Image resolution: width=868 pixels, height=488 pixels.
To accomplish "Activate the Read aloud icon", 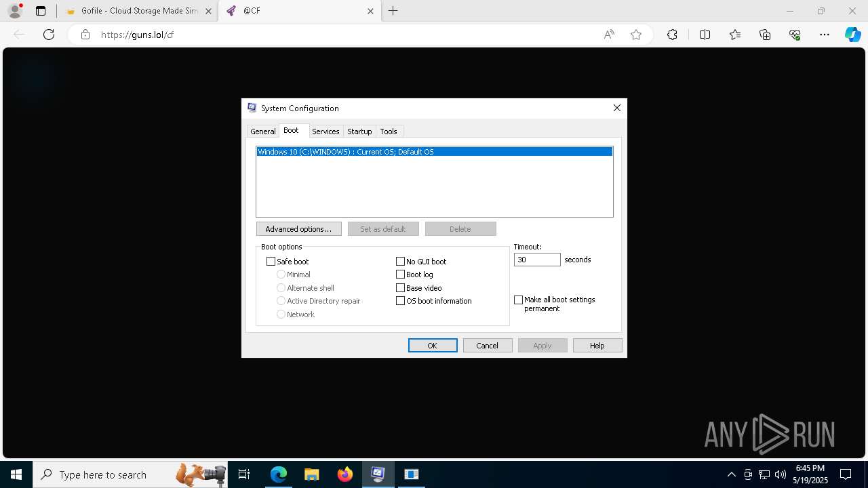I will (x=609, y=35).
